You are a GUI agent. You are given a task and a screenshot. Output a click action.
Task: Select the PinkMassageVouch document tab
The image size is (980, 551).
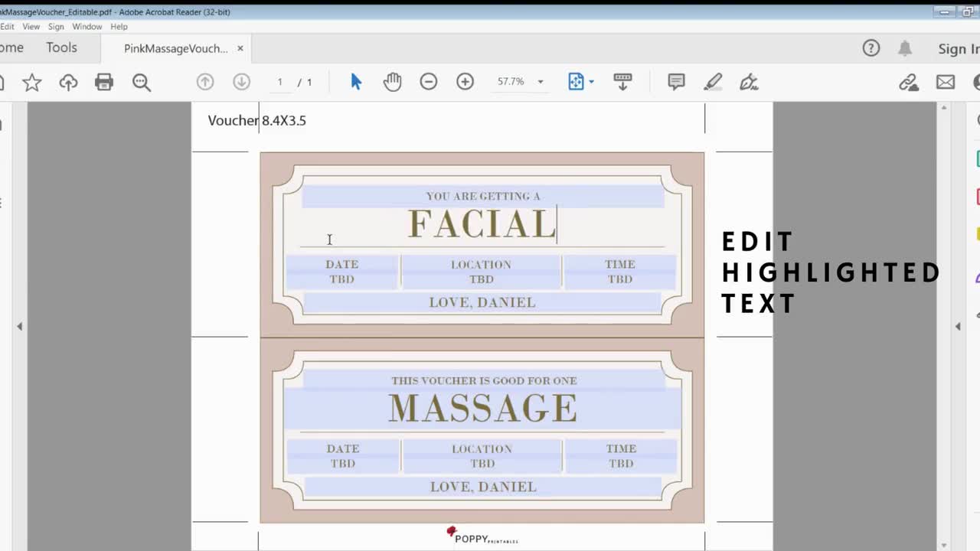pyautogui.click(x=175, y=48)
